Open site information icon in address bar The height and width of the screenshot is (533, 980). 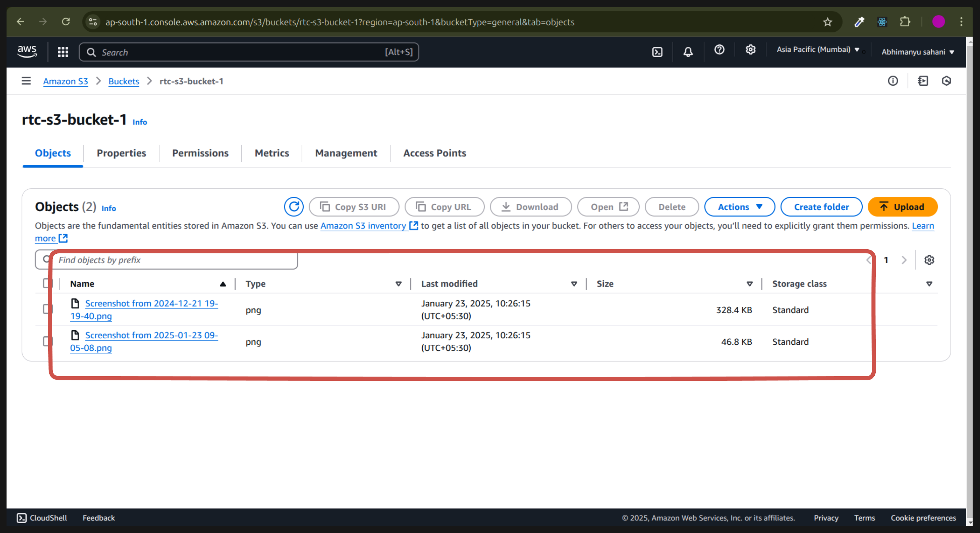[x=93, y=22]
